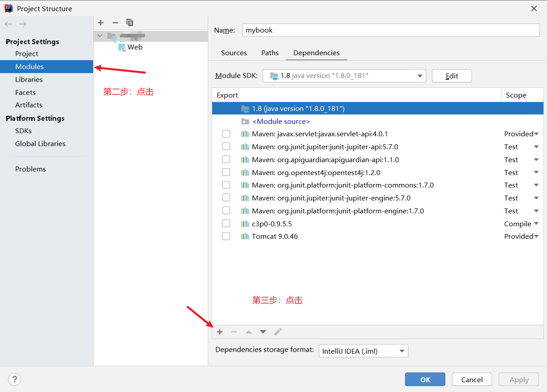Open the Module SDK dropdown
This screenshot has height=392, width=547.
[344, 76]
